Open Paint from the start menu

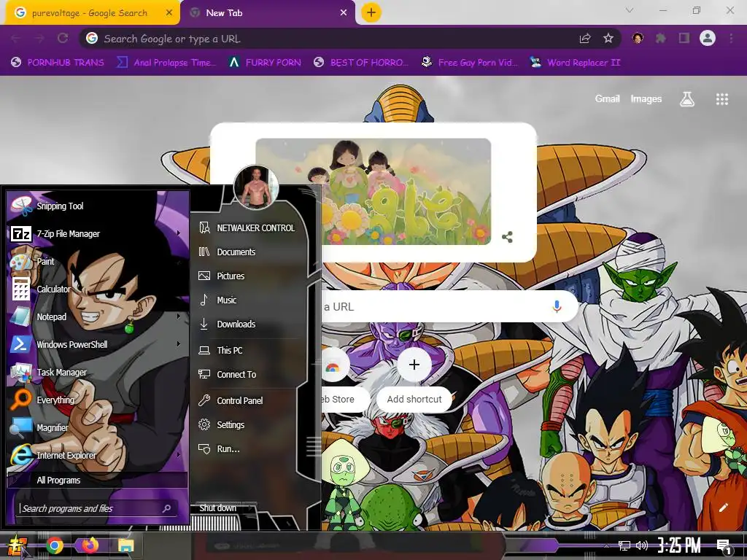(x=98, y=261)
